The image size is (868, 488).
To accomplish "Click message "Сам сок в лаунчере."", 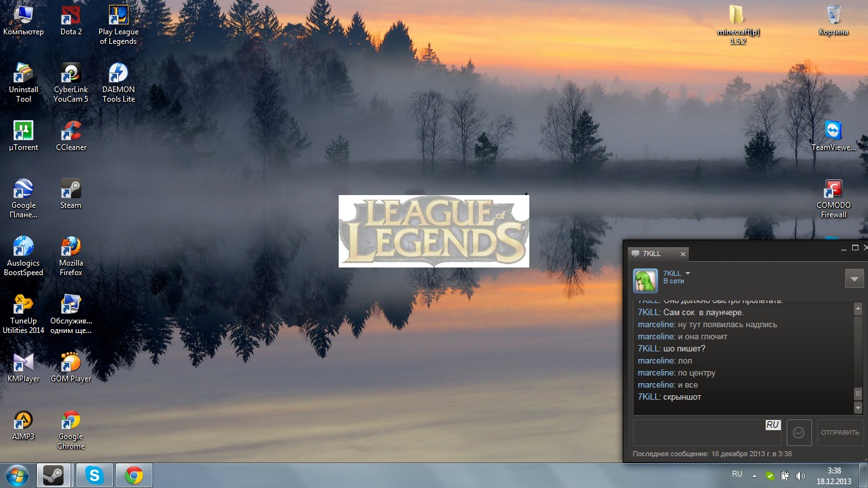I will [703, 313].
